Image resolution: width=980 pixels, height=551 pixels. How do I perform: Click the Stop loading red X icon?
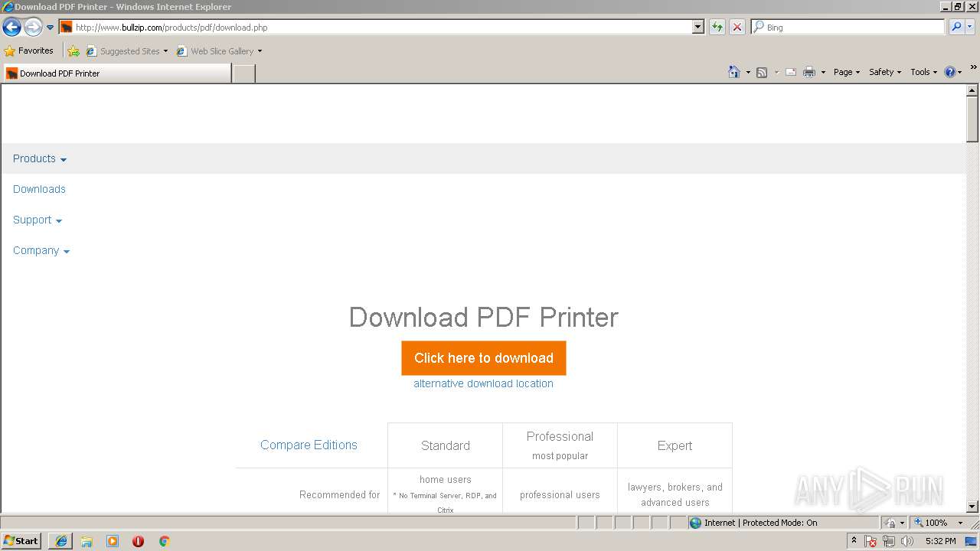tap(737, 28)
